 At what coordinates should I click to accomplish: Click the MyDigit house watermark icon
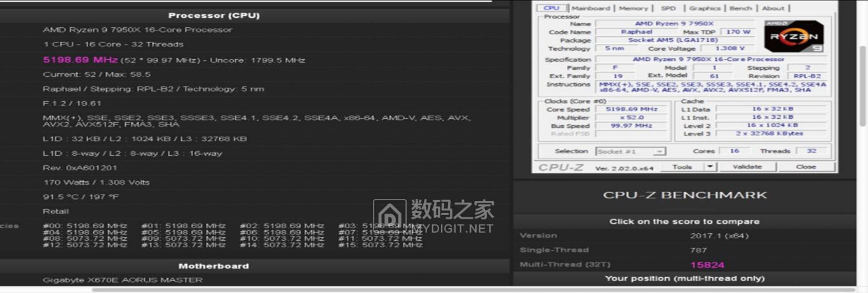pos(389,215)
